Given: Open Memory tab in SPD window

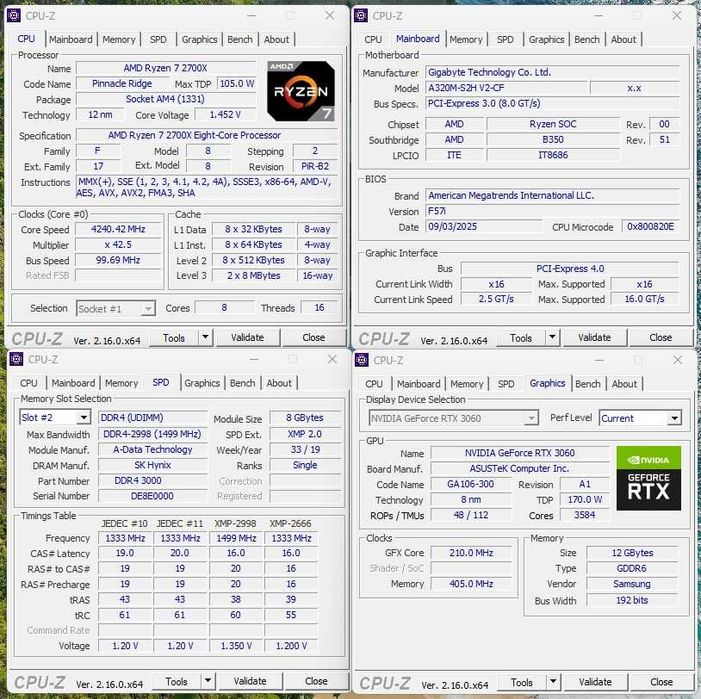Looking at the screenshot, I should pyautogui.click(x=121, y=383).
